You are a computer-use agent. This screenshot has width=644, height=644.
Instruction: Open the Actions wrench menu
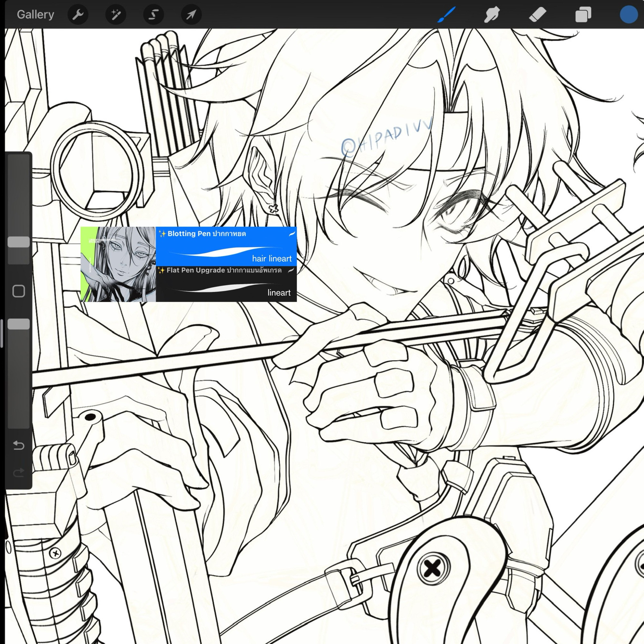(78, 15)
